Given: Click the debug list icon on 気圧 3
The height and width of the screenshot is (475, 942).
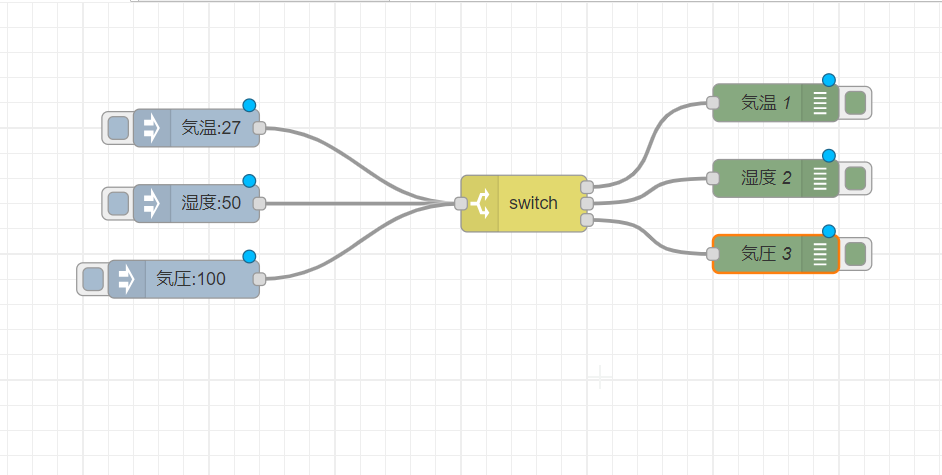Looking at the screenshot, I should click(x=820, y=255).
